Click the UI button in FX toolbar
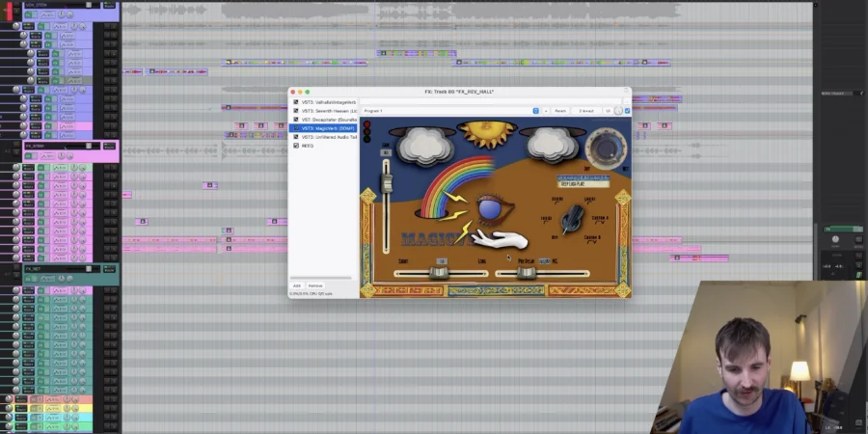The height and width of the screenshot is (434, 868). point(608,111)
